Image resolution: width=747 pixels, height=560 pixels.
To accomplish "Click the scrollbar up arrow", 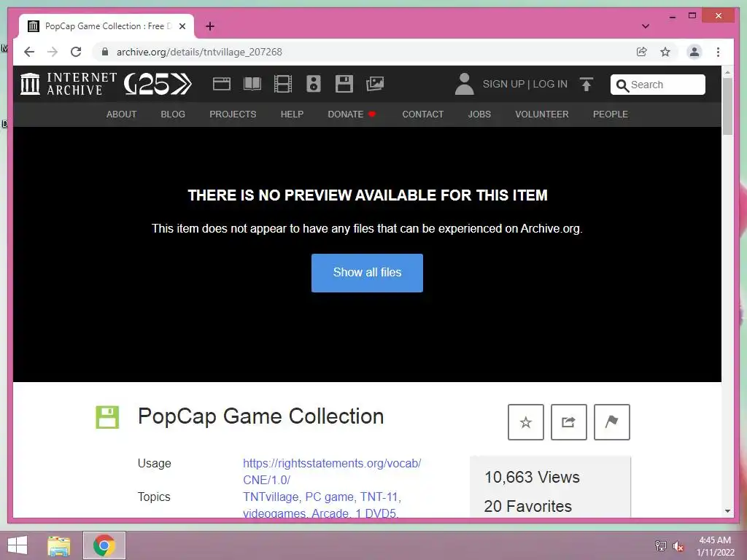I will [x=727, y=72].
